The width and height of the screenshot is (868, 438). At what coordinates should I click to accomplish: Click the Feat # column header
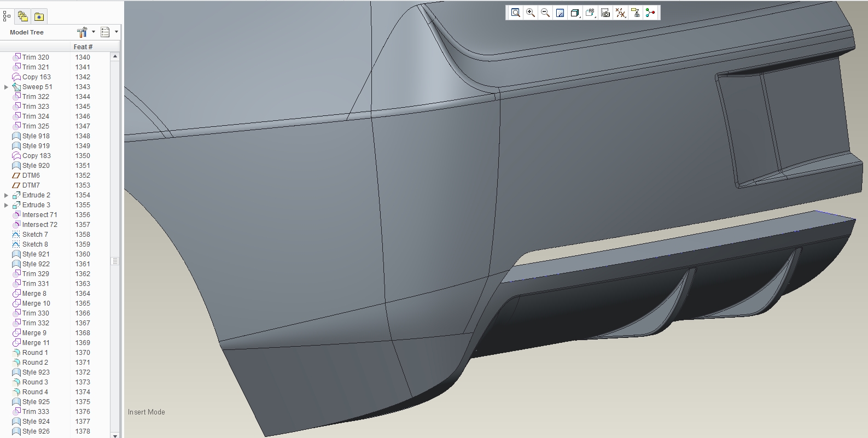pyautogui.click(x=83, y=47)
